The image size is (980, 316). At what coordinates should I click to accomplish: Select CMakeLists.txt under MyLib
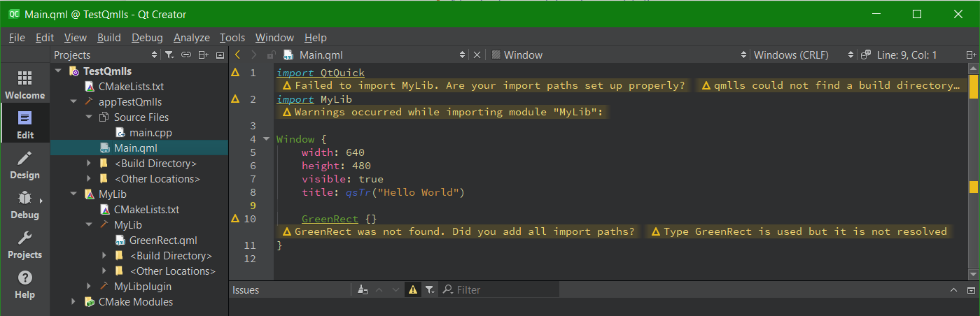[x=146, y=210]
